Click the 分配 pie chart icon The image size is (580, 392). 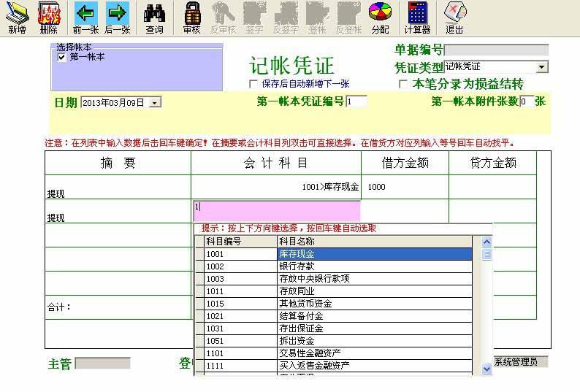coord(380,18)
